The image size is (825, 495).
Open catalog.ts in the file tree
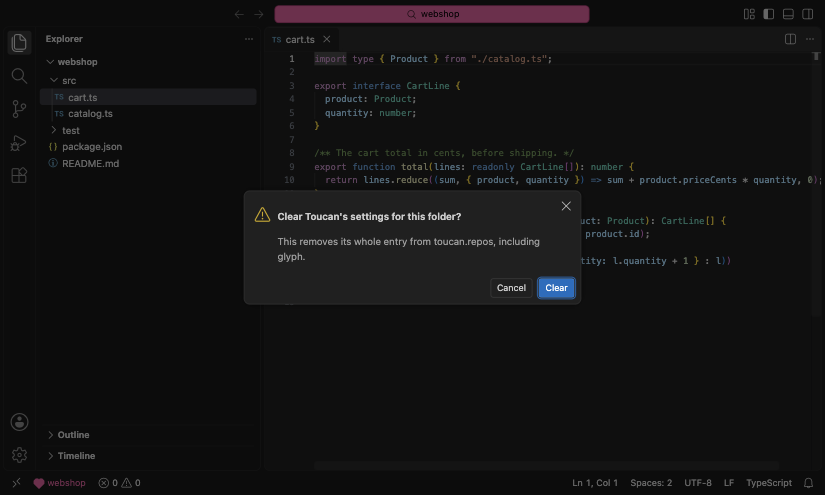[148, 114]
